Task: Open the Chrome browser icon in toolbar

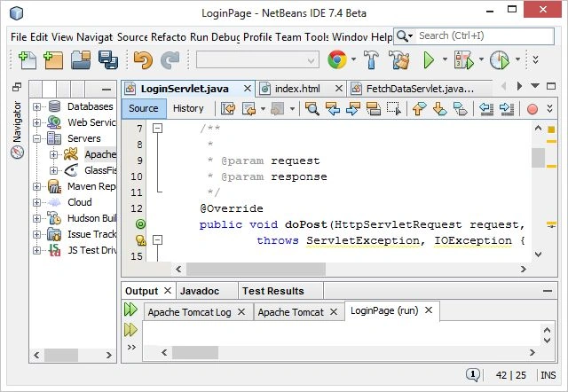Action: pos(337,59)
